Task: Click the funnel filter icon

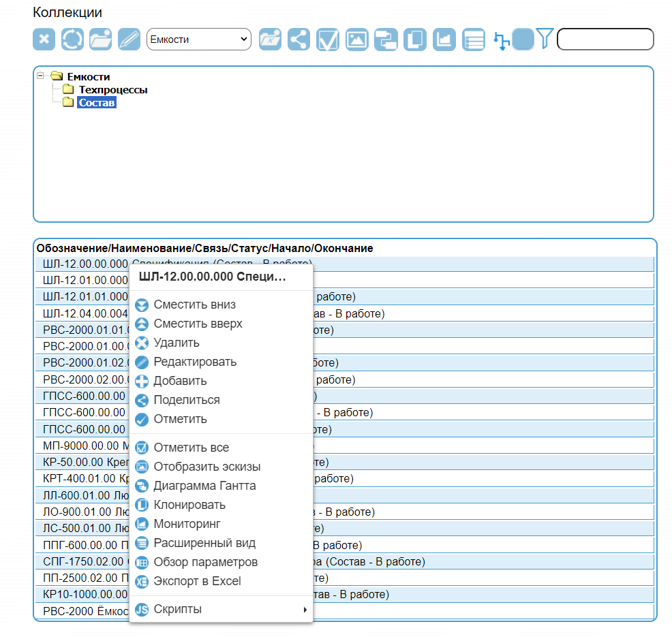Action: click(544, 38)
